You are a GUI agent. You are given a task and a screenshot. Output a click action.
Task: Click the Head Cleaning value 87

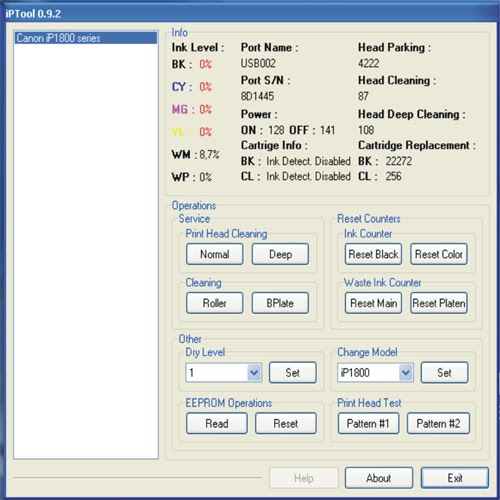point(363,96)
